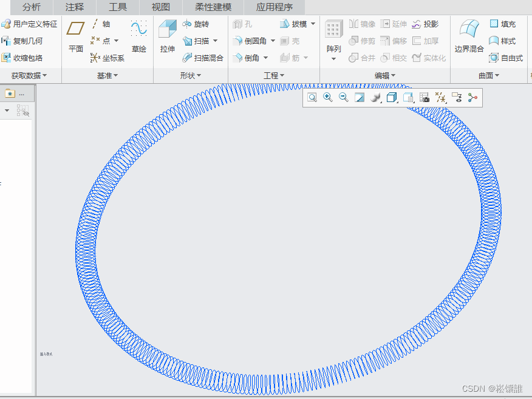Switch to the 分析 (Analysis) tab
The height and width of the screenshot is (399, 532).
click(x=31, y=7)
